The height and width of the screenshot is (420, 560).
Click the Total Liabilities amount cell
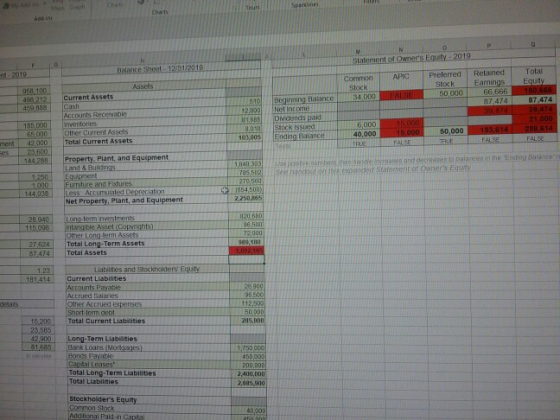(249, 383)
